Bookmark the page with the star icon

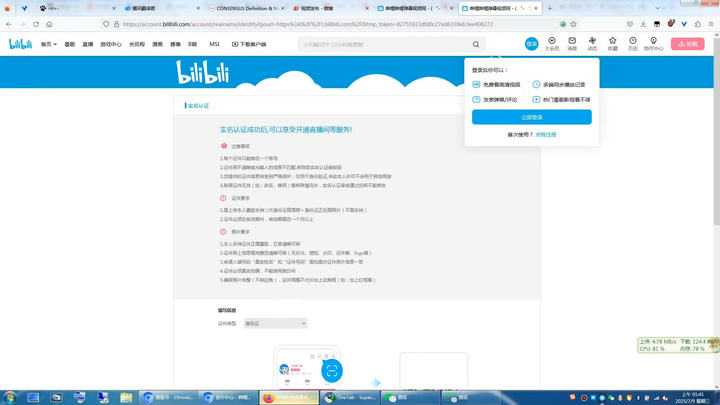[x=573, y=24]
